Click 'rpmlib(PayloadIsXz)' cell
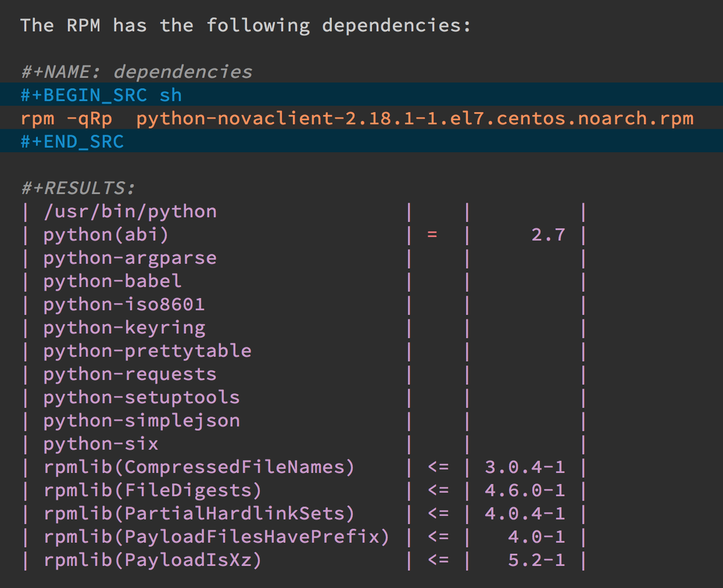 pyautogui.click(x=153, y=560)
